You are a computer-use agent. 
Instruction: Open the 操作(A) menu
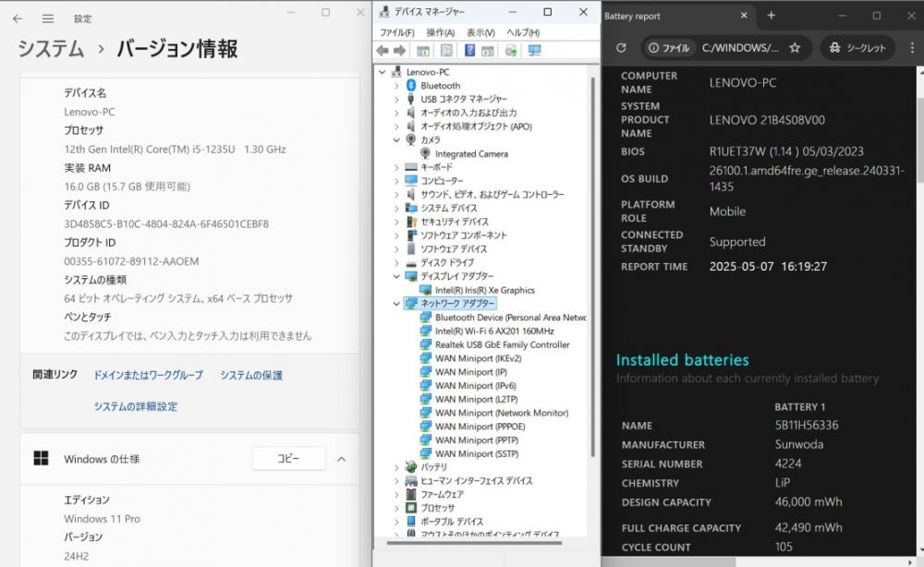[x=440, y=32]
